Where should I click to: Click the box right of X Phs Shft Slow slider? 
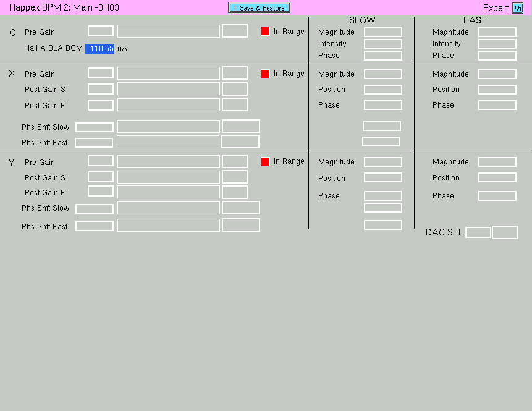241,126
